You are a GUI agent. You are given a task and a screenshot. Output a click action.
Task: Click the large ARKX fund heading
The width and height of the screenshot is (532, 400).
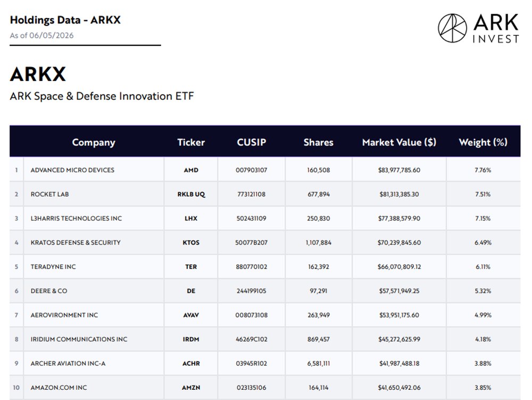tap(38, 74)
